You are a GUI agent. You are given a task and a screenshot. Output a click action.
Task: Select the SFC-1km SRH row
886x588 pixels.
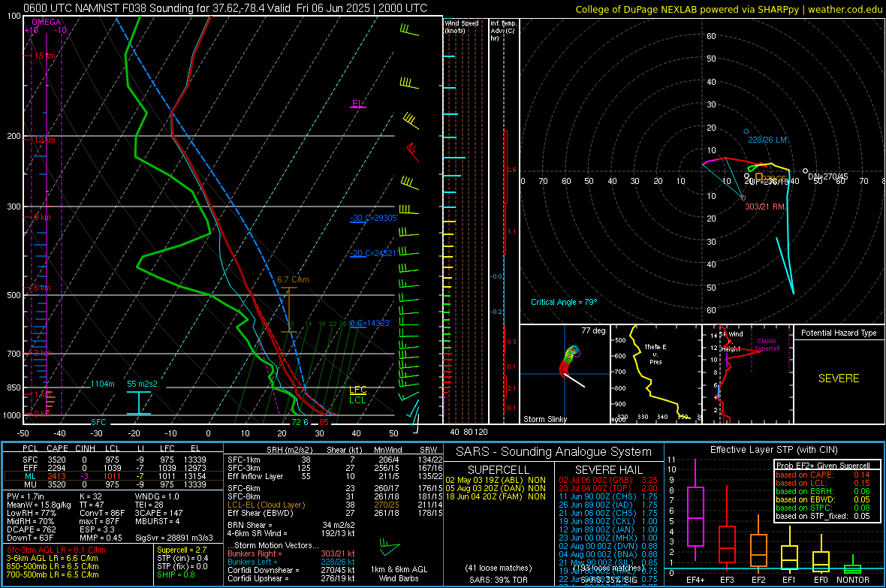click(335, 460)
